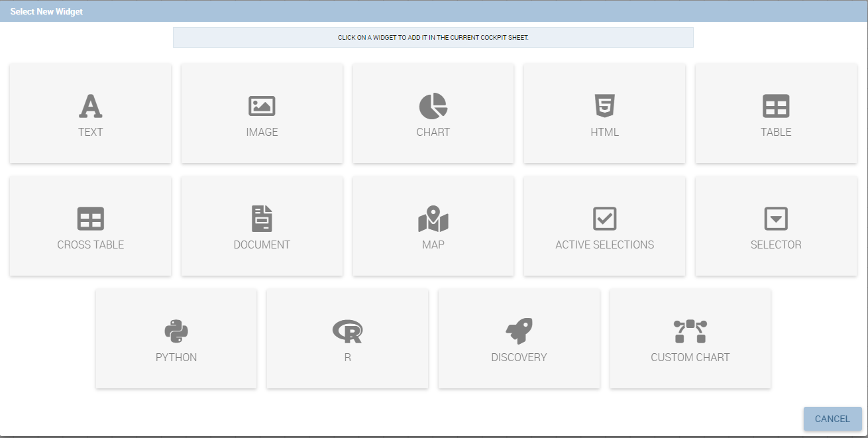Viewport: 868px width, 438px height.
Task: Select the Selector widget dropdown-arrow icon
Action: click(x=776, y=219)
